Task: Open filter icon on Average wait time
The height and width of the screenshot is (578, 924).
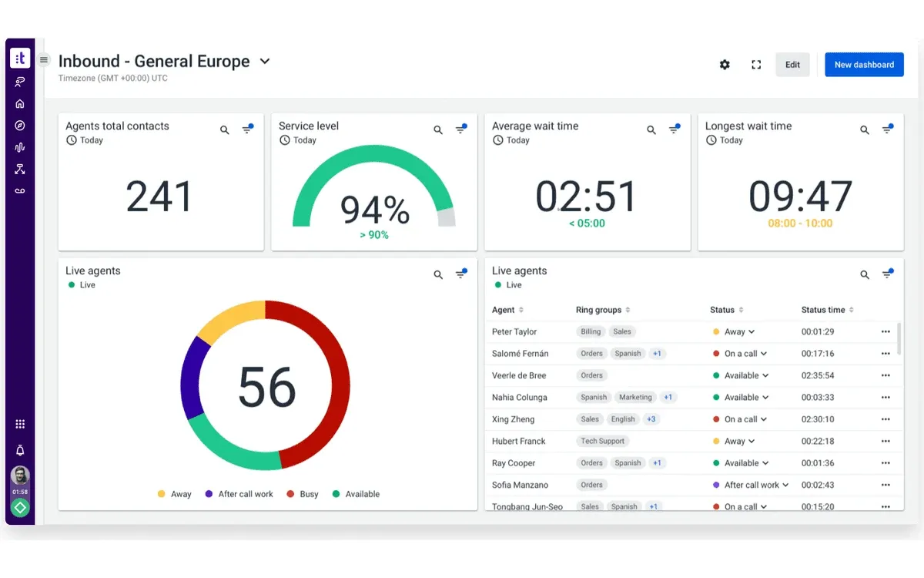Action: click(x=675, y=129)
